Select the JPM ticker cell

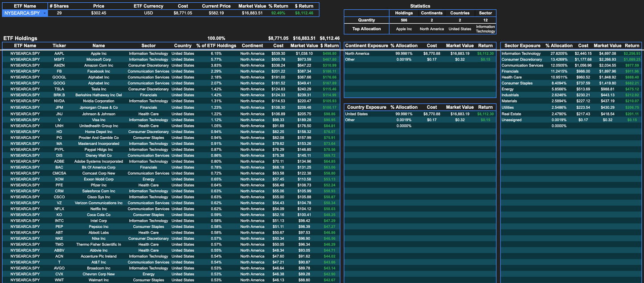tap(59, 107)
